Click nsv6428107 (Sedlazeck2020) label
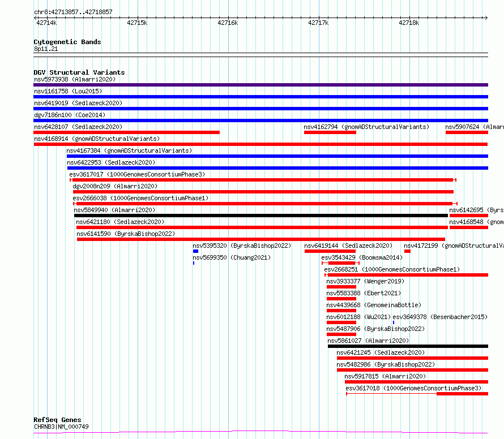 [78, 127]
